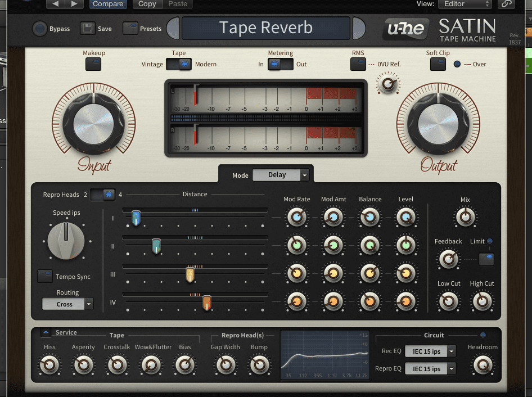The image size is (532, 397).
Task: Toggle the Makeup switch
Action: click(93, 64)
